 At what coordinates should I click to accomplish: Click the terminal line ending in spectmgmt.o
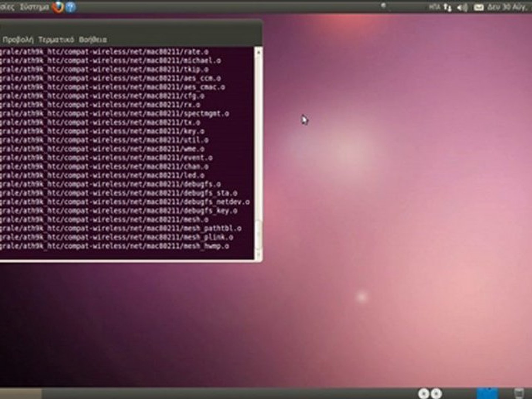coord(115,114)
